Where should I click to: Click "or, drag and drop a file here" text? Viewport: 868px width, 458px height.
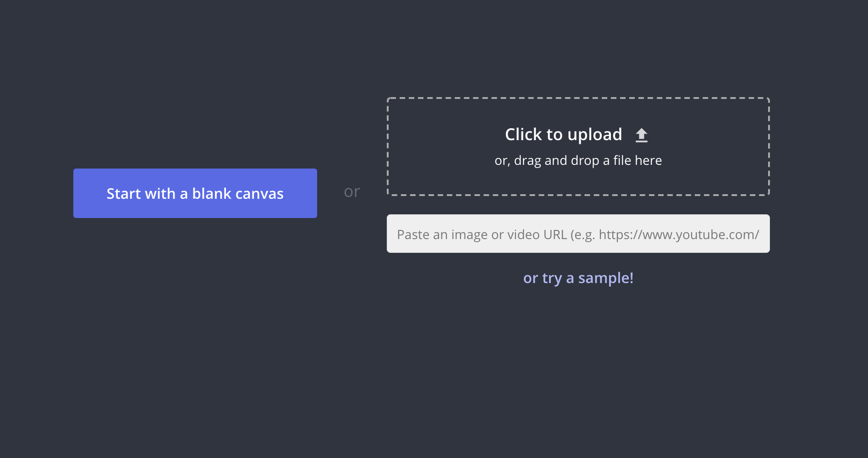coord(578,161)
